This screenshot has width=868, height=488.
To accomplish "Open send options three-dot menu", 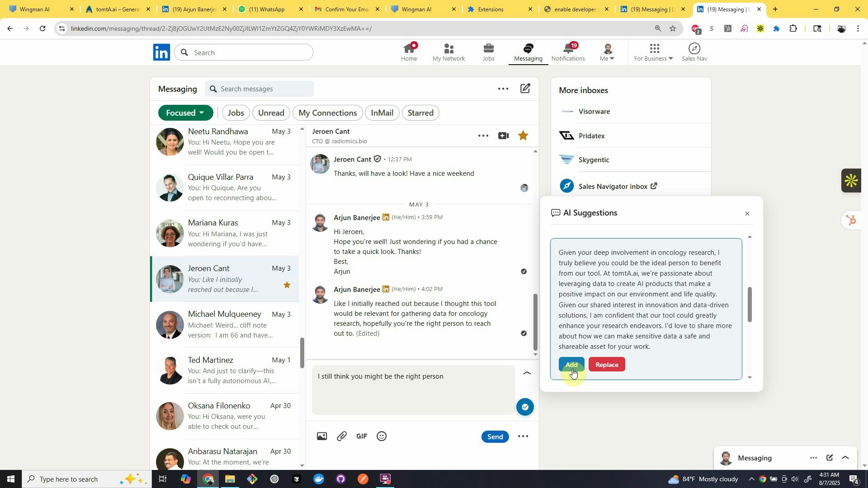I will click(523, 436).
